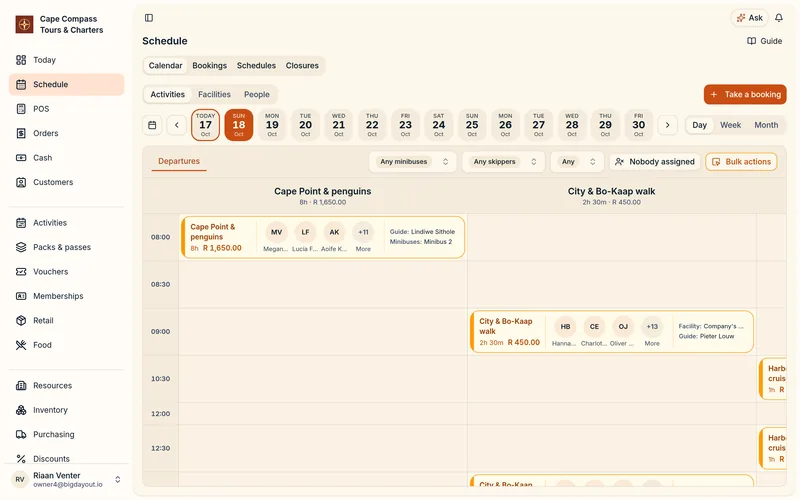This screenshot has width=800, height=500.
Task: Open Purchasing sidebar icon
Action: click(21, 434)
